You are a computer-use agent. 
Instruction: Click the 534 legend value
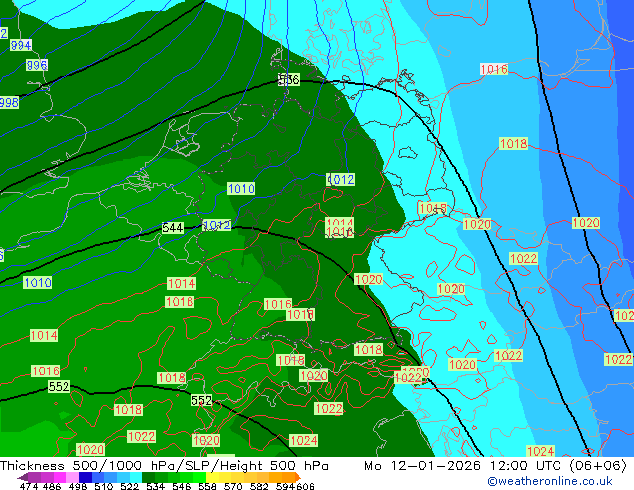click(155, 486)
